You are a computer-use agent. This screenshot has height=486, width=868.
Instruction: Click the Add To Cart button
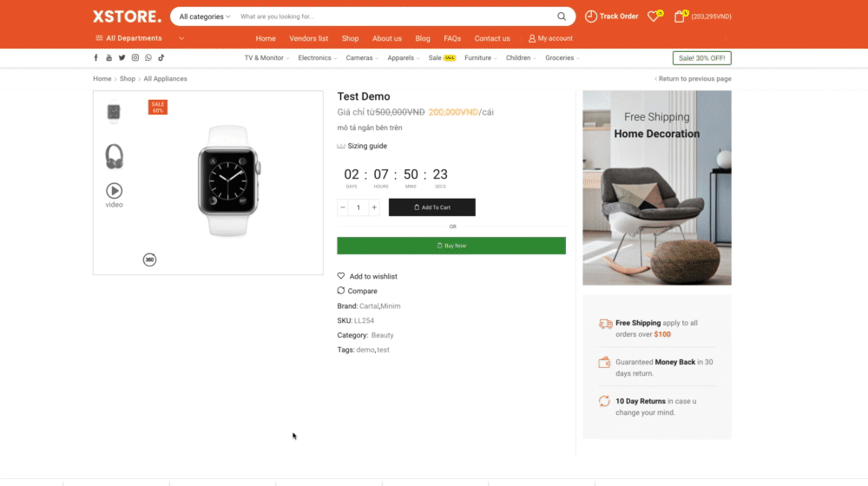click(431, 207)
